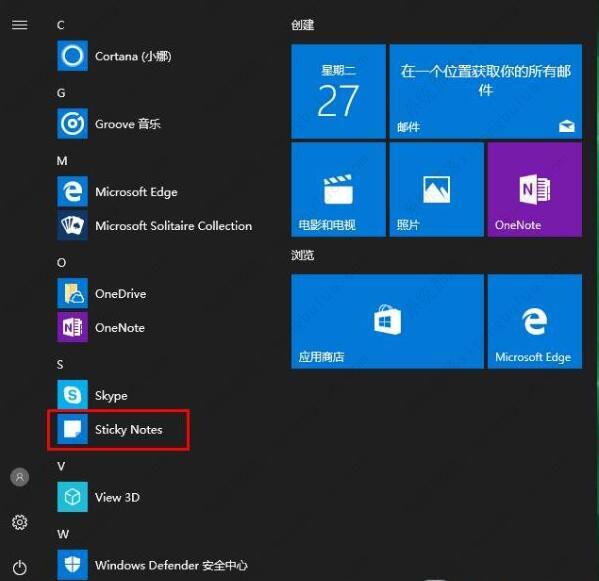Open Settings gear icon in sidebar
Viewport: 599px width, 581px height.
click(19, 522)
